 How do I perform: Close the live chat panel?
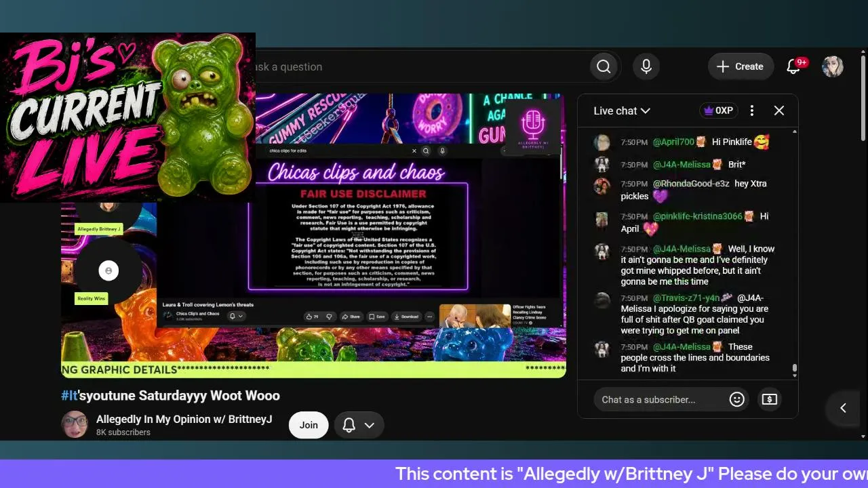pyautogui.click(x=779, y=110)
